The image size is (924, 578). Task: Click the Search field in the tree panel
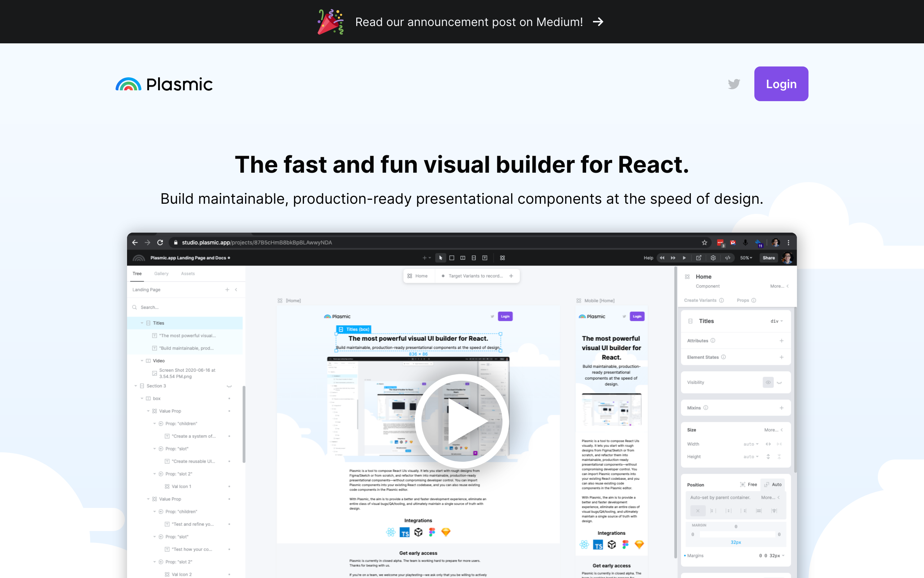186,307
